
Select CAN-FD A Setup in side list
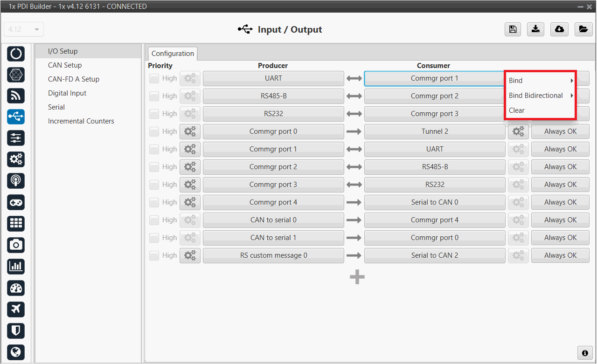[x=74, y=79]
